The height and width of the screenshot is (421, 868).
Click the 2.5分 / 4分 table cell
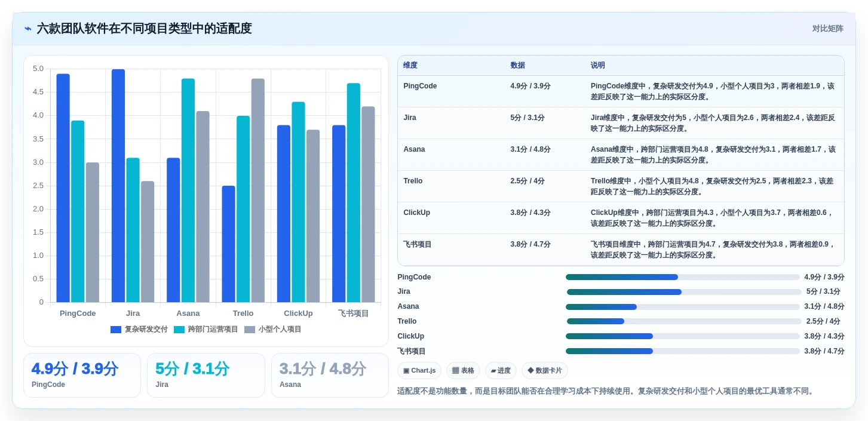click(527, 181)
